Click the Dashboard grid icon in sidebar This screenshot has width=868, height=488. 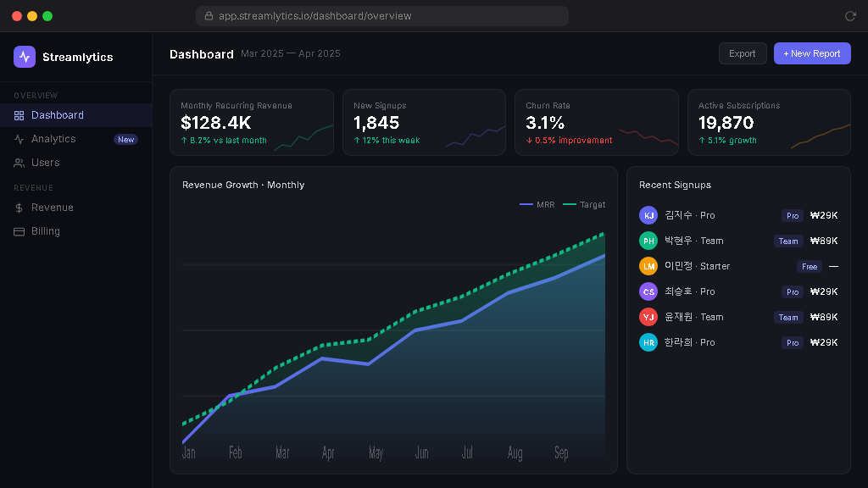coord(19,115)
